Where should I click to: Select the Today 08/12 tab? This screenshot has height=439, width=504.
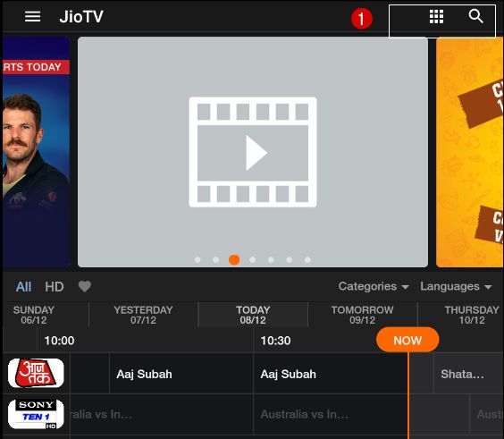[x=253, y=315]
